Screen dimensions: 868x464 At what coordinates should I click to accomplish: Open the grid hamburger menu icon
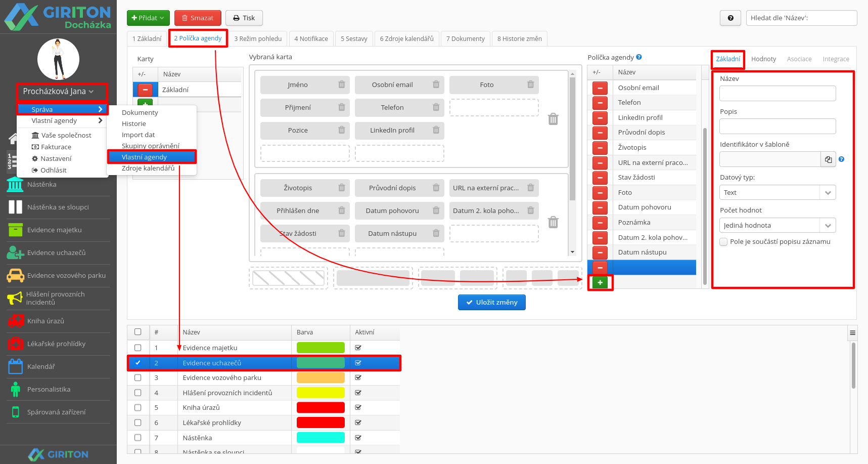[x=852, y=332]
